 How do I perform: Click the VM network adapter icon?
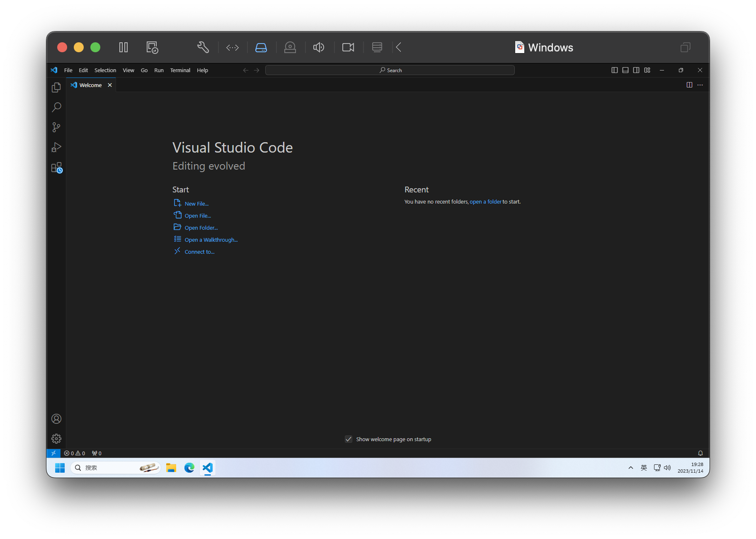point(233,47)
